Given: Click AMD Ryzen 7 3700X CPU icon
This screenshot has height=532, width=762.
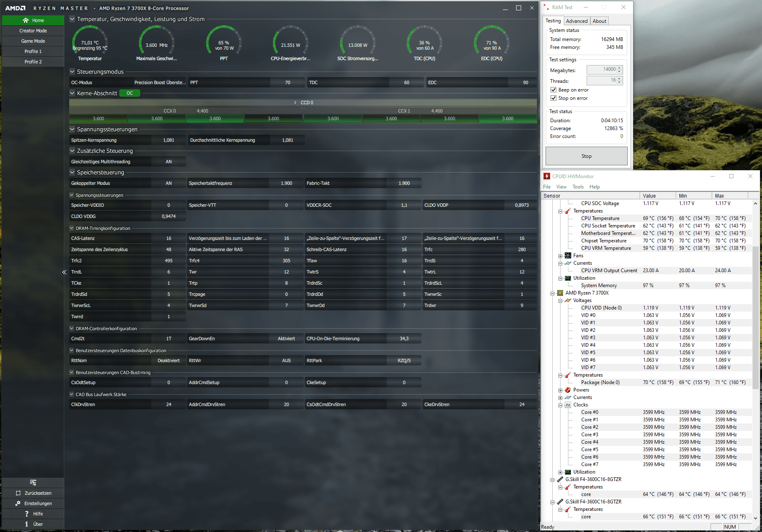Looking at the screenshot, I should 560,293.
